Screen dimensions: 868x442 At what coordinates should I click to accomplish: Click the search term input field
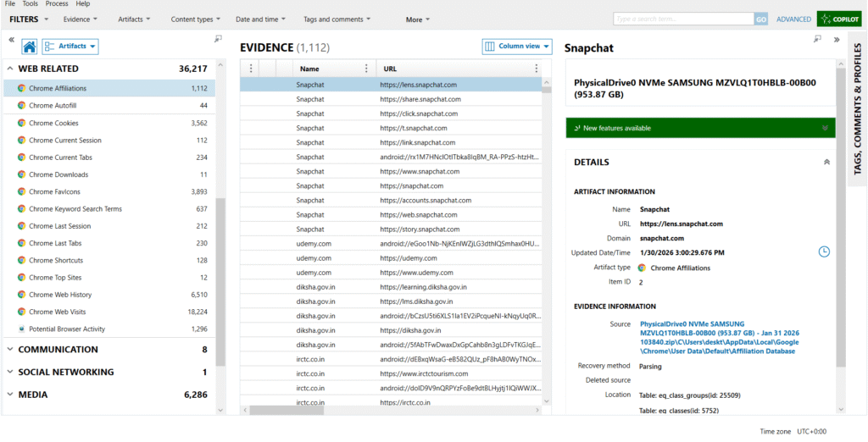click(x=682, y=19)
